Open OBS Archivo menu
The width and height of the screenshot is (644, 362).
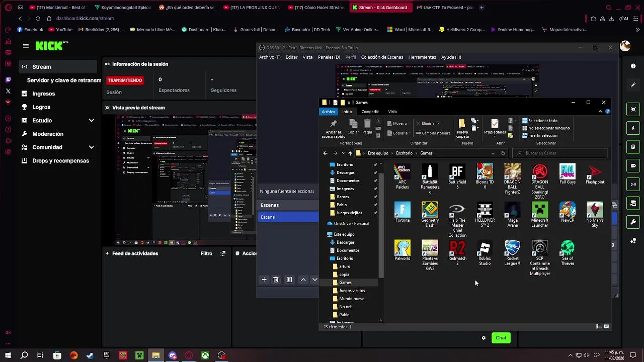[x=270, y=57]
